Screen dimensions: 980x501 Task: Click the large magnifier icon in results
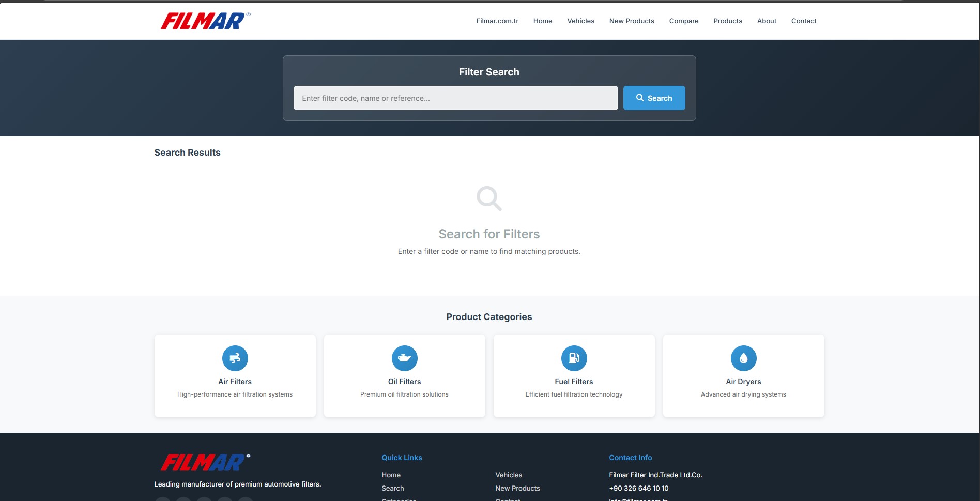click(489, 199)
